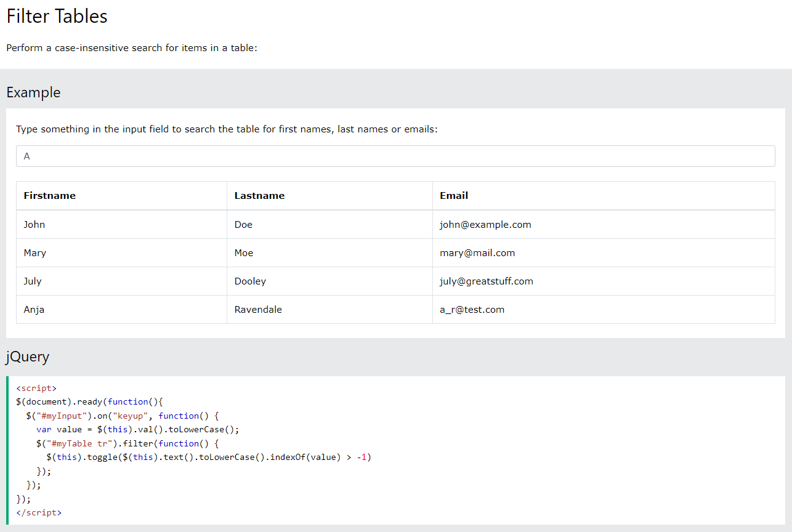Click the search input field containing 'A'
This screenshot has width=792, height=532.
coord(395,156)
